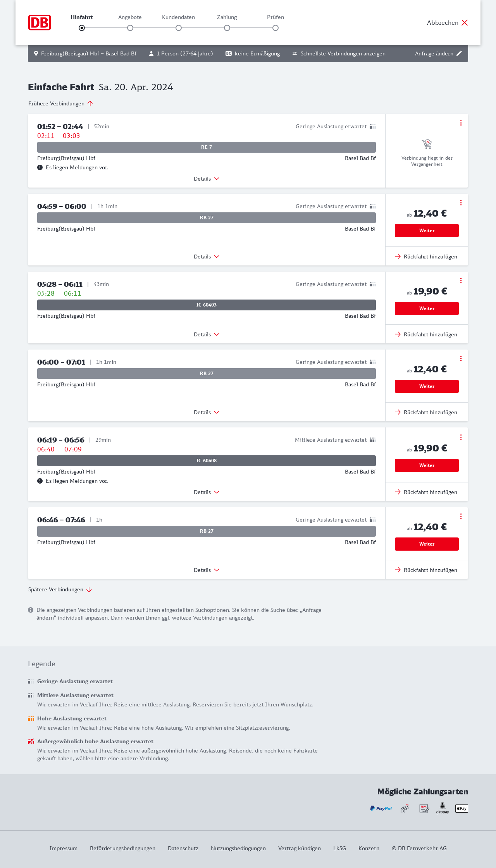Click the PayPal payment icon
This screenshot has width=496, height=868.
[x=381, y=808]
